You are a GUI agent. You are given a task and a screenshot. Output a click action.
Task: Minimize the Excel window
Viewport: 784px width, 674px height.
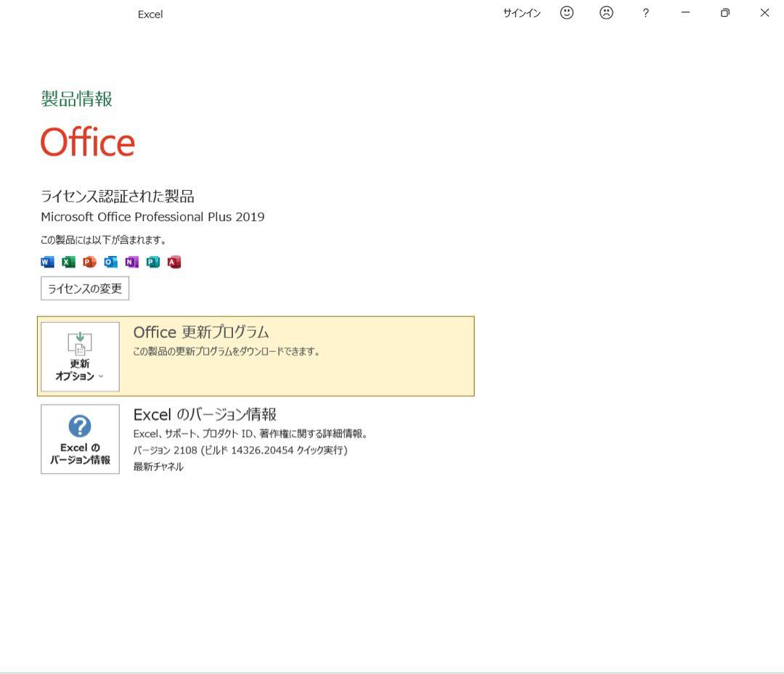pos(685,13)
